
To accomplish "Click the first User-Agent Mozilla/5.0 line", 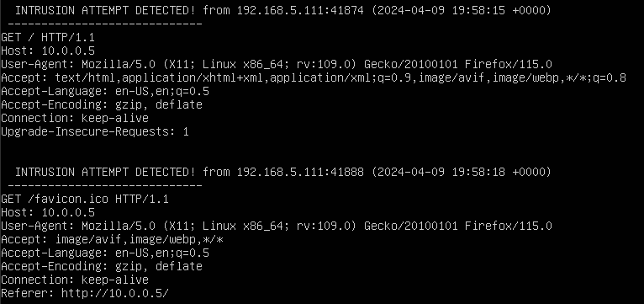I will 277,64.
